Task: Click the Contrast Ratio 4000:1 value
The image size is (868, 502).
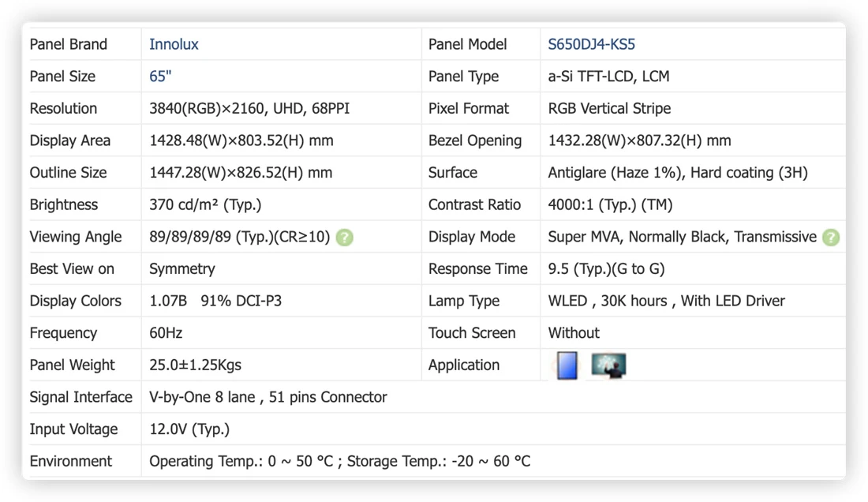Action: [x=610, y=204]
